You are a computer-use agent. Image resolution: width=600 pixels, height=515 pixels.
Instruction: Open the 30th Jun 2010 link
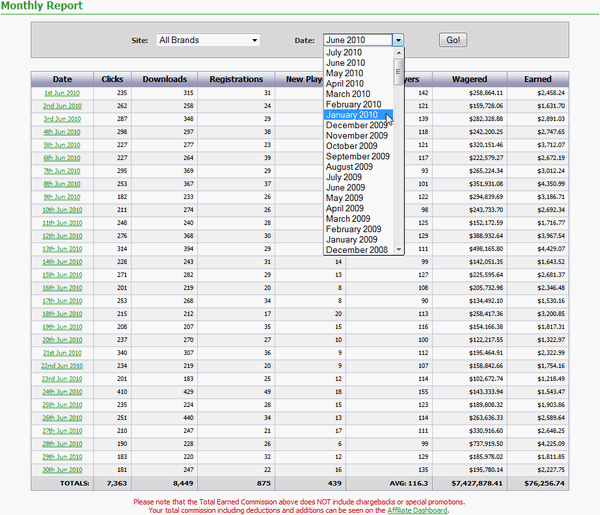click(62, 470)
